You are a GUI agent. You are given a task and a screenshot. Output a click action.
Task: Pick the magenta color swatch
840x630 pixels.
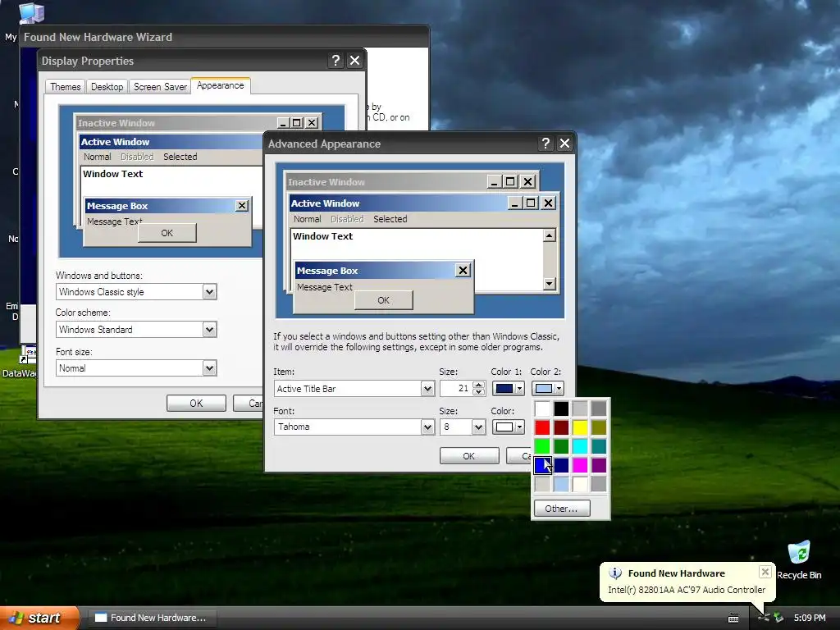tap(580, 465)
